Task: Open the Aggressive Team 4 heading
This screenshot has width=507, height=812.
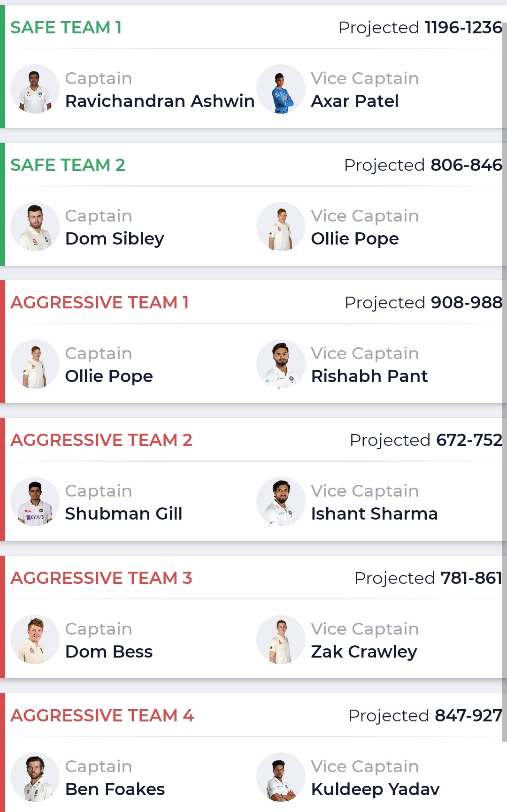Action: (102, 716)
